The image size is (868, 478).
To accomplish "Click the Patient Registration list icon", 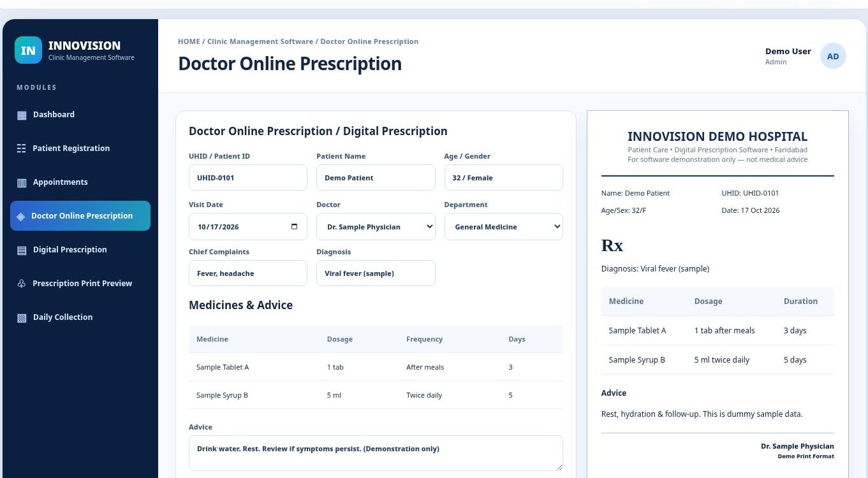I will point(21,148).
